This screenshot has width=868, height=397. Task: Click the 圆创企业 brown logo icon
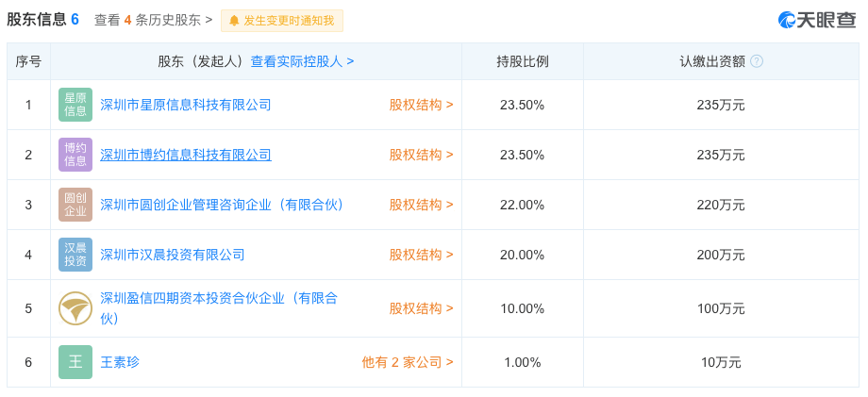(x=75, y=205)
